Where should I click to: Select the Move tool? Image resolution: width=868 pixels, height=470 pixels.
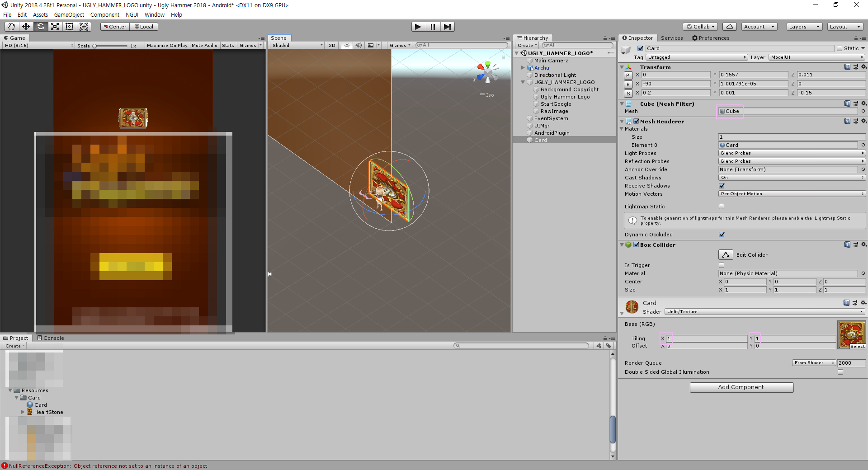tap(26, 27)
